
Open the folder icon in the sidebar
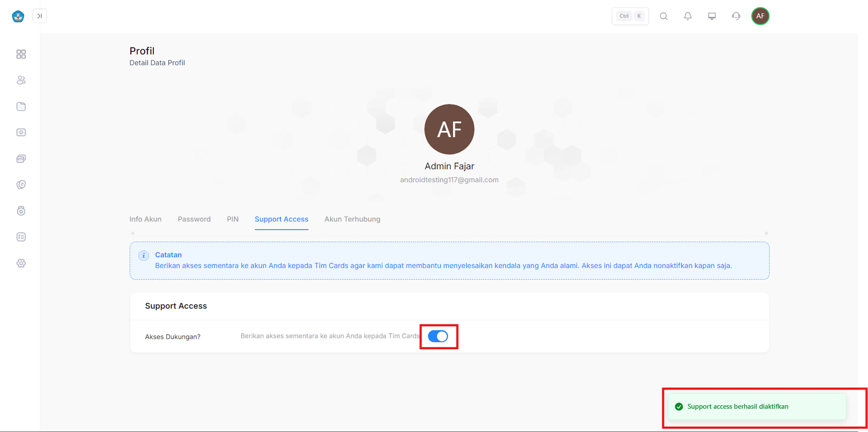click(x=21, y=106)
